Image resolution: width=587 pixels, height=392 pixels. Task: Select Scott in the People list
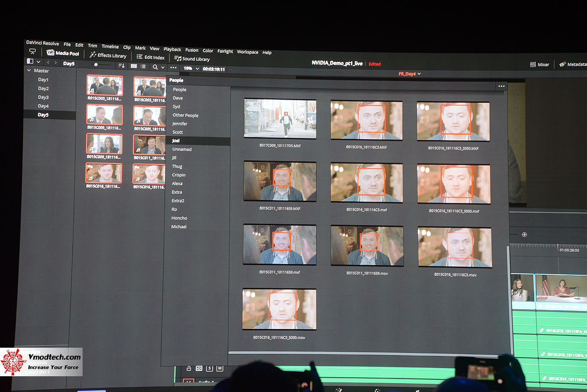coord(178,132)
